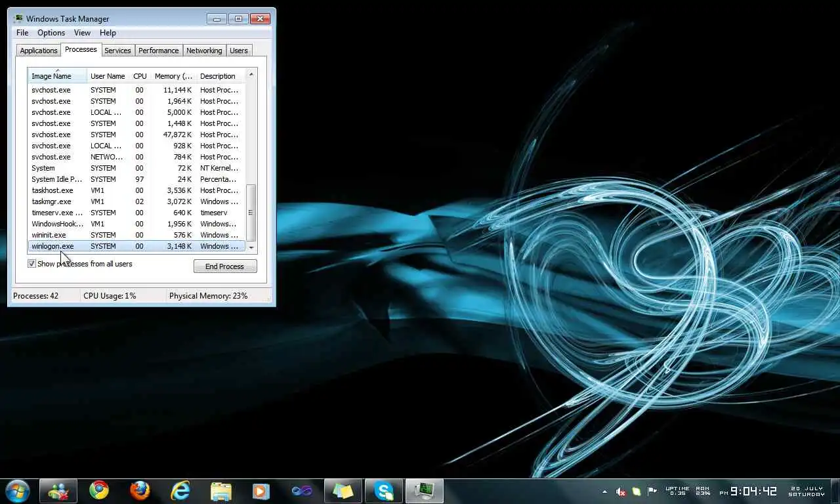The height and width of the screenshot is (504, 840).
Task: Click the RAM 23% taskbar gadget
Action: [703, 491]
